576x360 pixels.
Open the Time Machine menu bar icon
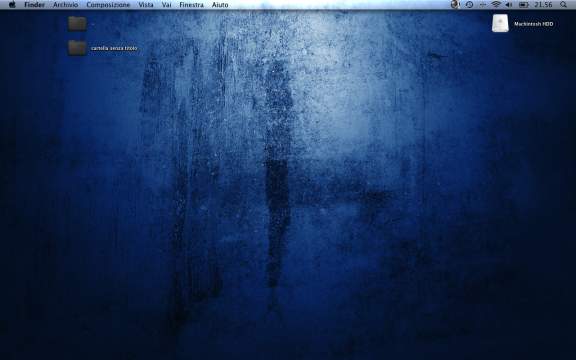point(469,5)
